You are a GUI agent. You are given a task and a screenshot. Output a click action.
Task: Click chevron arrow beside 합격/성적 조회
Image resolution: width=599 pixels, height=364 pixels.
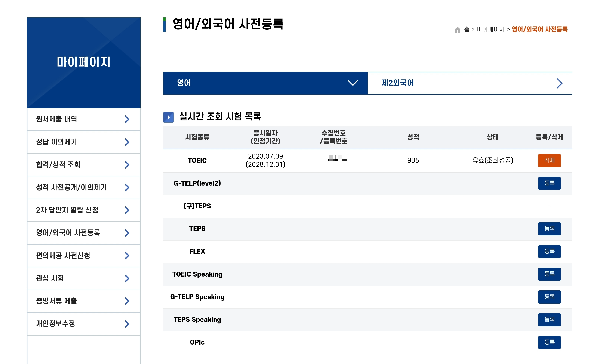tap(127, 165)
